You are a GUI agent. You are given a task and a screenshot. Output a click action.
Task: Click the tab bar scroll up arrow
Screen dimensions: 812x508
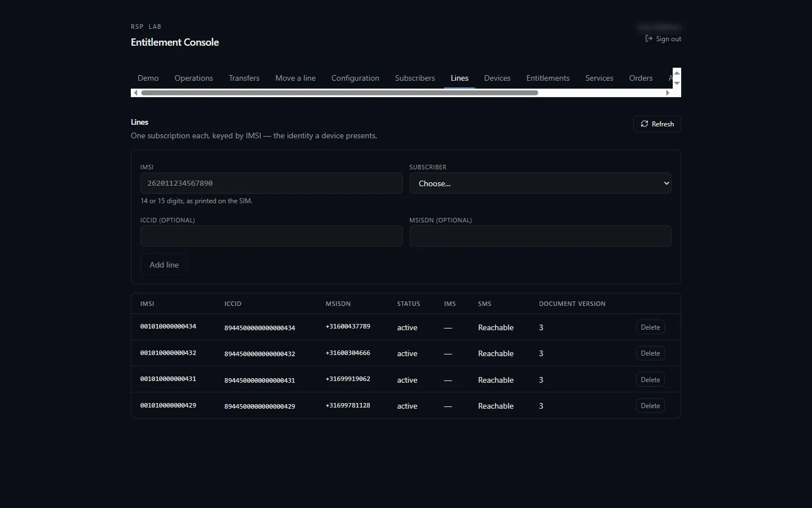point(677,73)
